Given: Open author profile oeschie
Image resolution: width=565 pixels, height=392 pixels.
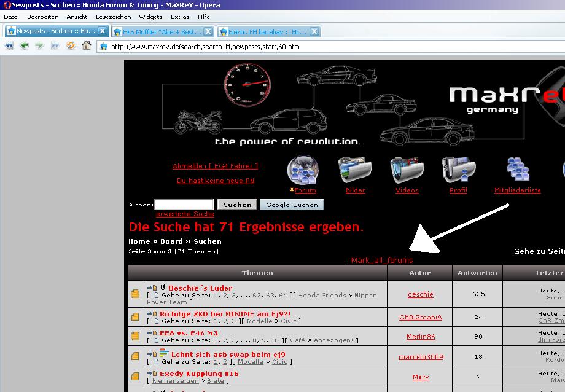Looking at the screenshot, I should pos(421,294).
